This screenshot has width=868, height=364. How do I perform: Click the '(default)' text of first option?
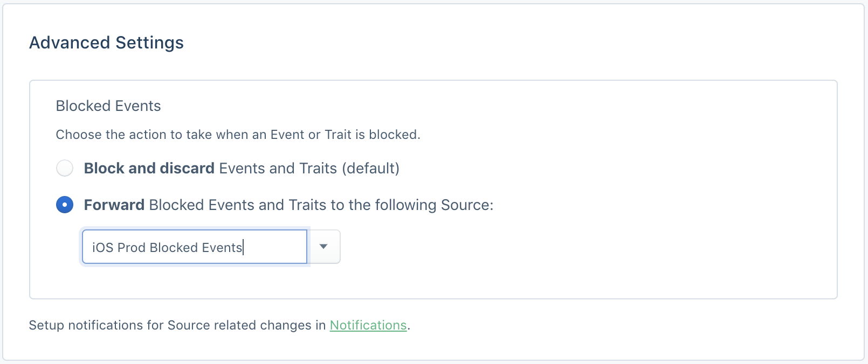tap(371, 168)
